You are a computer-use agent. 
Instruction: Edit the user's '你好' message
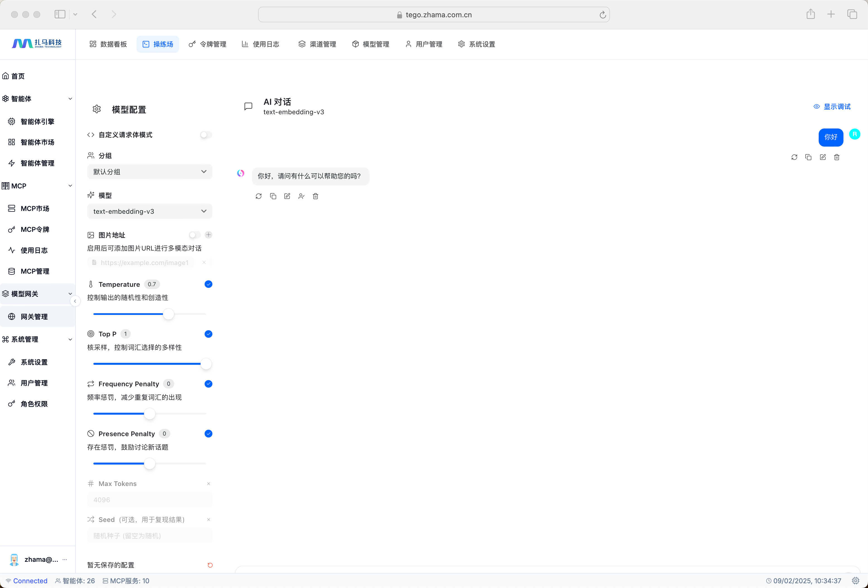point(823,157)
